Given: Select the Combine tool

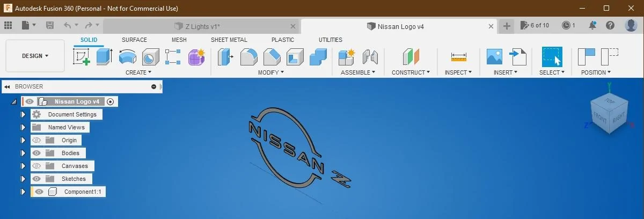Looking at the screenshot, I should [318, 56].
